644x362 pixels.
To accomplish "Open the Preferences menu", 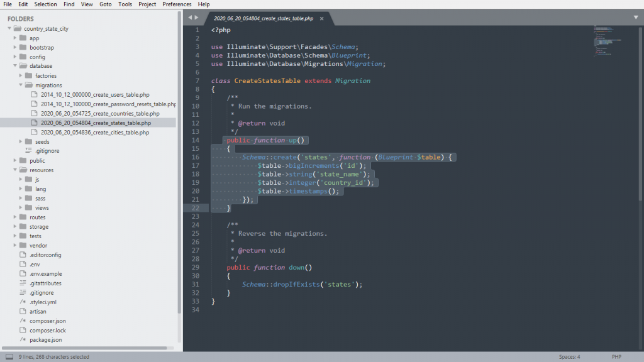I will pos(177,4).
